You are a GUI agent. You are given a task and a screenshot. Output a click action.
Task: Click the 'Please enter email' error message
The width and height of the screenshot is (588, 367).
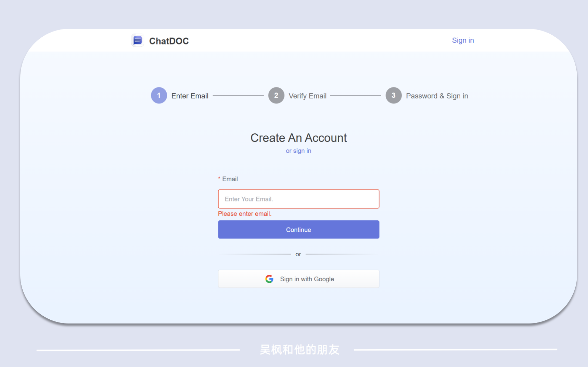coord(245,214)
